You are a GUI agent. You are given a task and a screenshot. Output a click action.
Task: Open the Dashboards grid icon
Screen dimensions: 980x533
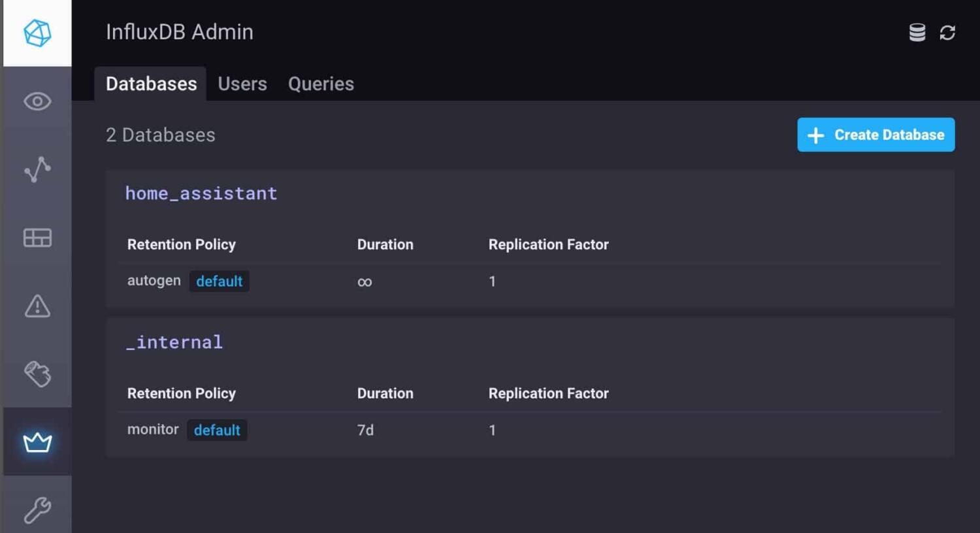coord(37,238)
